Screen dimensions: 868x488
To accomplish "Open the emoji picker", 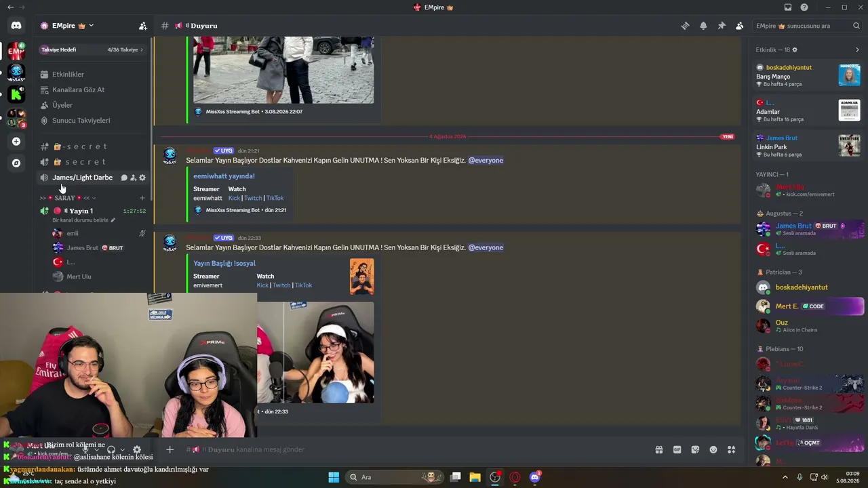I will pyautogui.click(x=713, y=449).
